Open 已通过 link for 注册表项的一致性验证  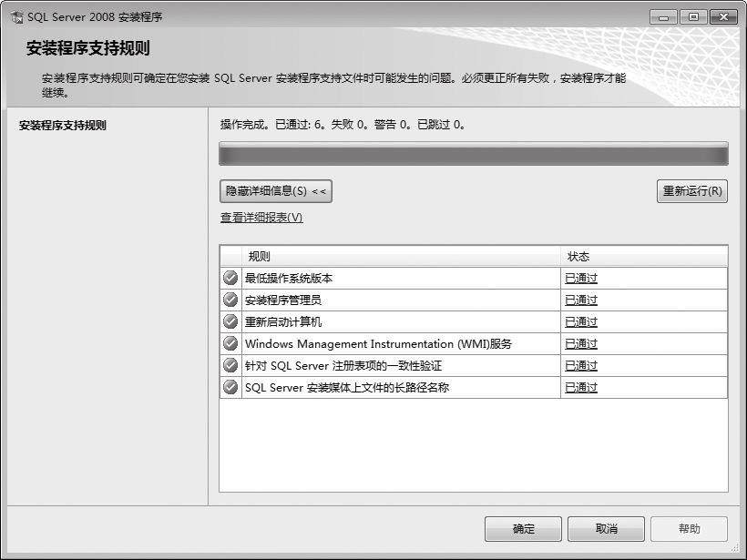click(581, 366)
